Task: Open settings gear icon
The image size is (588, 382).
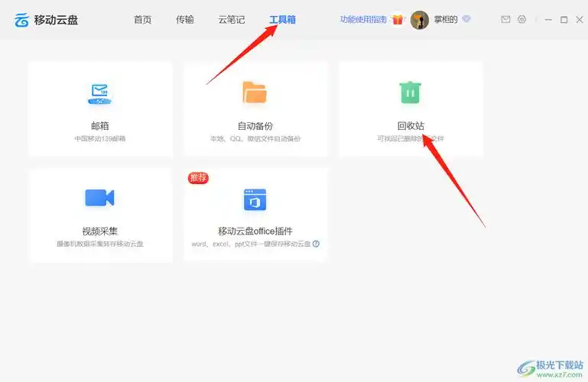Action: tap(521, 19)
